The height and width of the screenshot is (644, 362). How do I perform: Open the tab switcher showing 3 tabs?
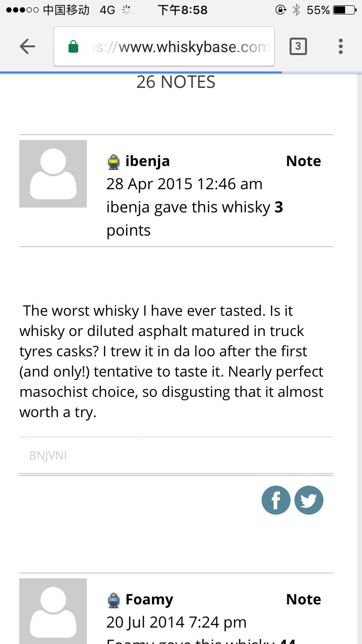pyautogui.click(x=298, y=46)
